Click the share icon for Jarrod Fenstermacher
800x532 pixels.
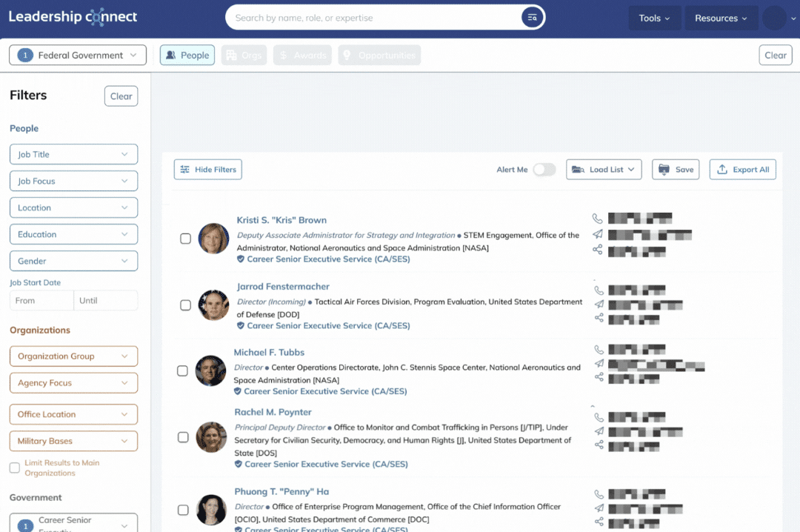point(599,318)
